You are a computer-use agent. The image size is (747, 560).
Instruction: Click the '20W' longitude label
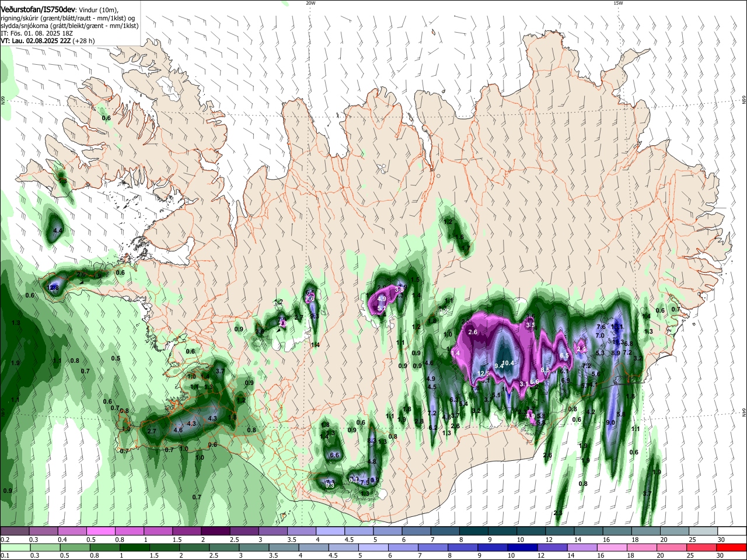[310, 2]
